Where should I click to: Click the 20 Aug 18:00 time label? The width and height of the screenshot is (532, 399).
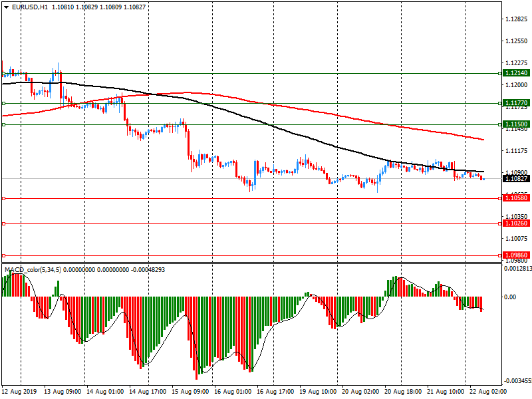tap(403, 392)
